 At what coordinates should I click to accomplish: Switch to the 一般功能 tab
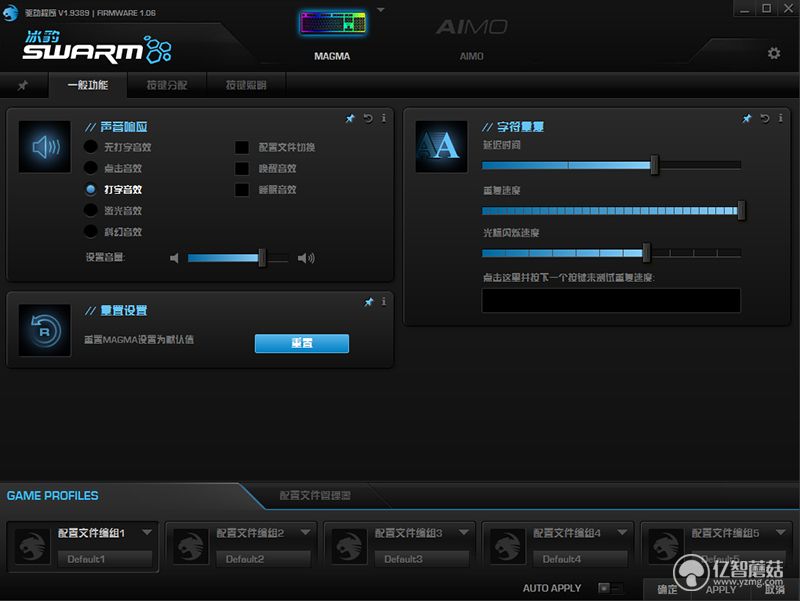(88, 85)
